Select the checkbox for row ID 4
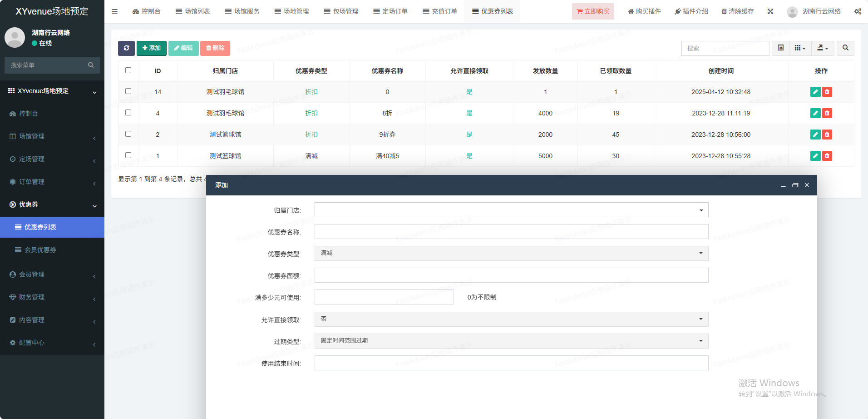 [128, 113]
